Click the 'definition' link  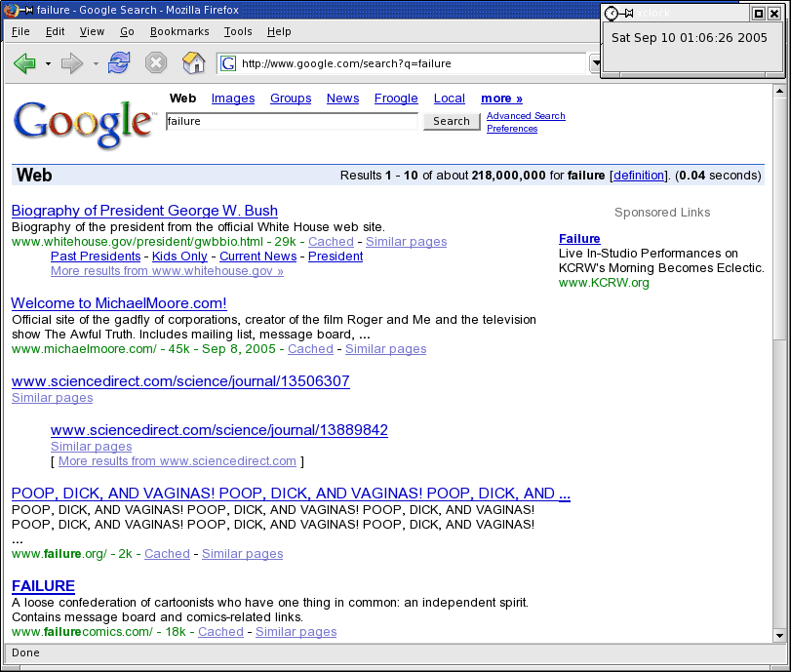[x=639, y=175]
